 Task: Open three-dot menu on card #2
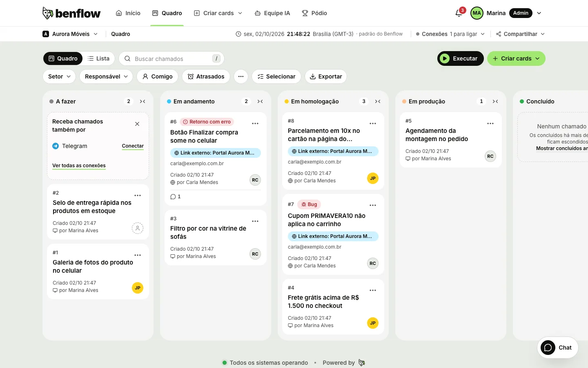[x=138, y=195]
